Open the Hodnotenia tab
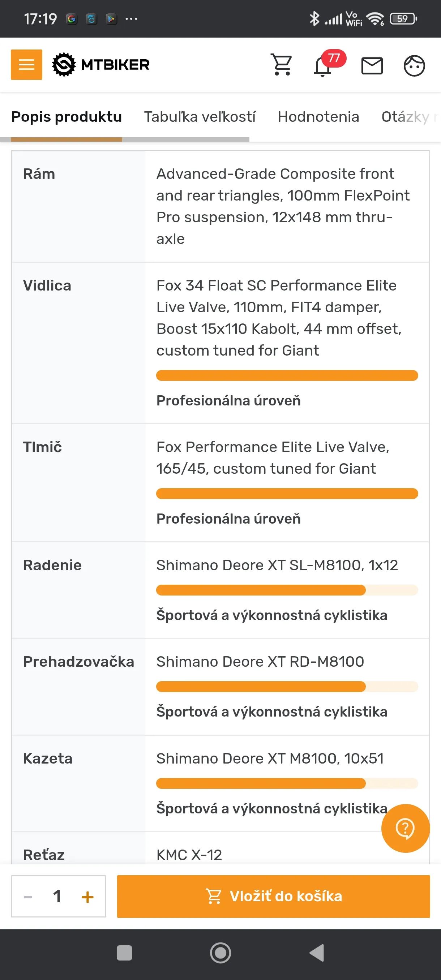 [318, 117]
